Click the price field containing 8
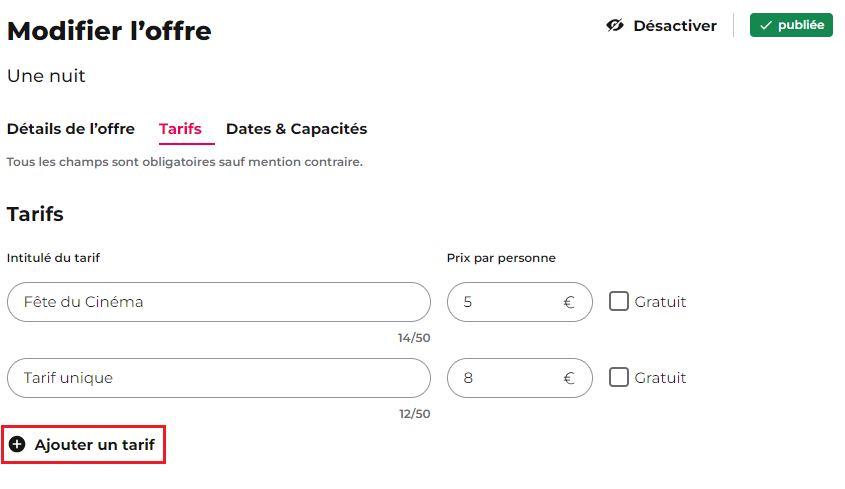Viewport: 845px width, 489px height. click(520, 378)
